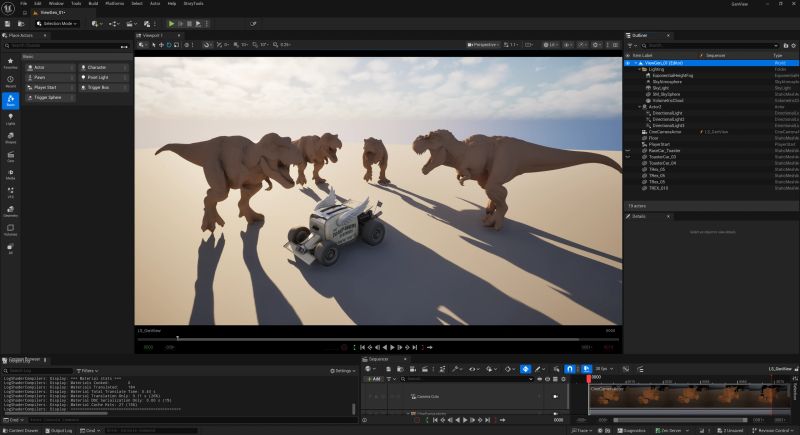Click the Favorites star in Place Actors

(10, 63)
